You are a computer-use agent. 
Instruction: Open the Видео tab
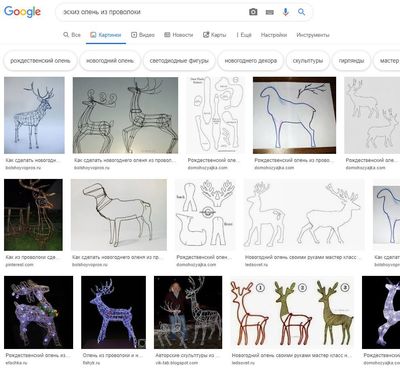(x=143, y=35)
